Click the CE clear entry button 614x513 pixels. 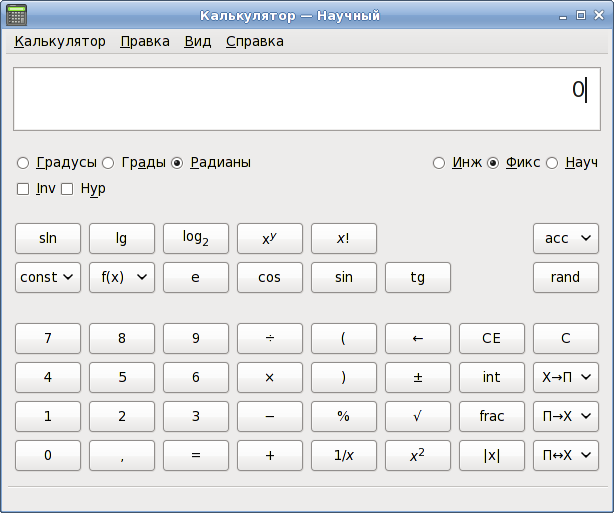coord(492,338)
